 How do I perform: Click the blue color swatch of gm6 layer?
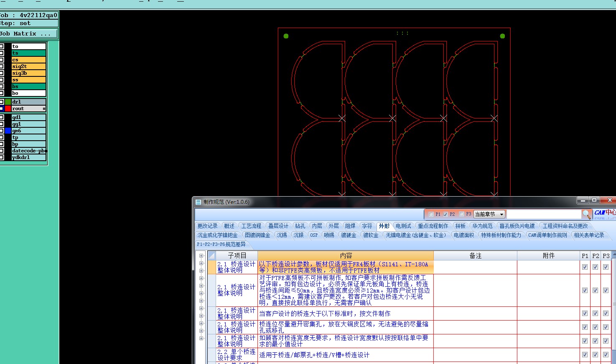click(8, 131)
